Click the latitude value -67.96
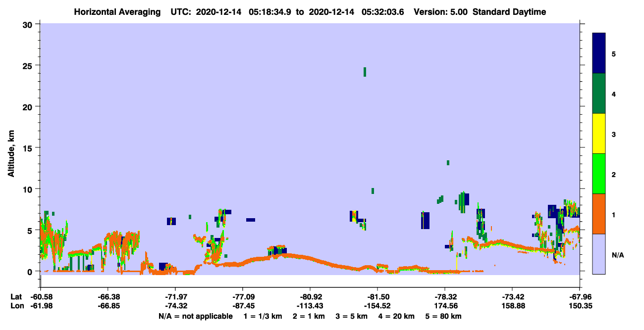 point(580,297)
